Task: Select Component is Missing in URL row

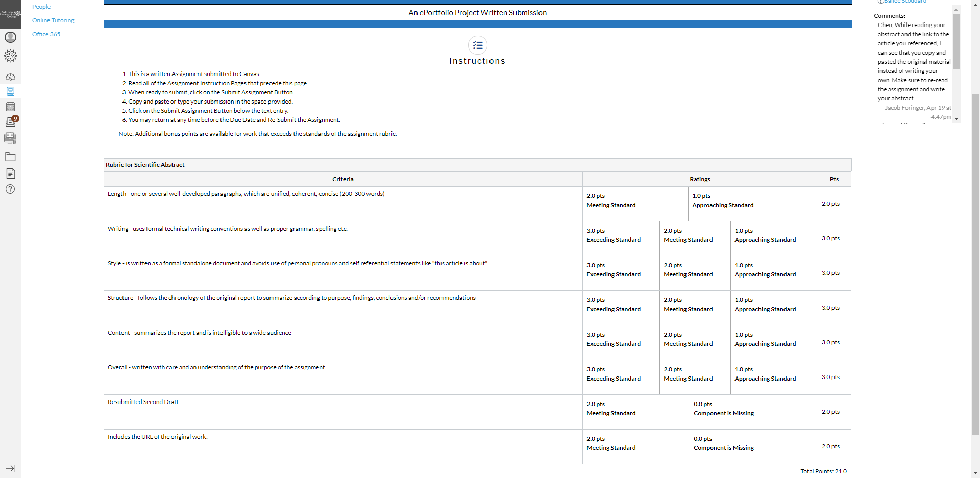Action: (x=753, y=446)
